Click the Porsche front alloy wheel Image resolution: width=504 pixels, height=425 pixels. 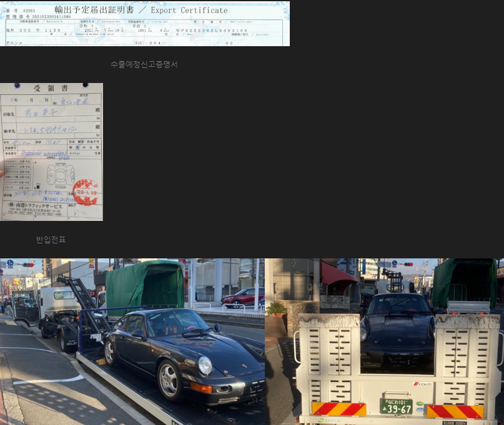point(169,381)
